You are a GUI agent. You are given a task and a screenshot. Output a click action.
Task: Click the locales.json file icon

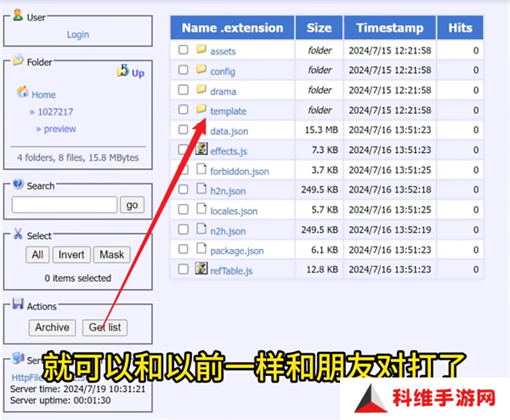(201, 208)
